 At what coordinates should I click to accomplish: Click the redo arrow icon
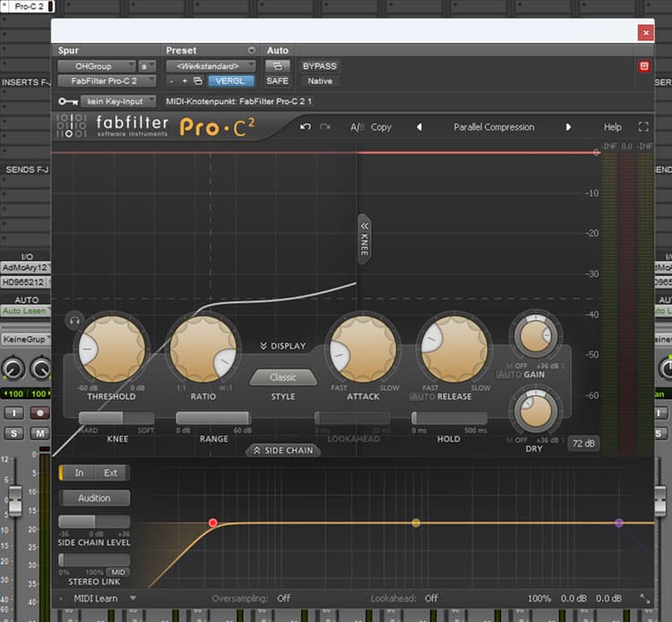pos(325,126)
